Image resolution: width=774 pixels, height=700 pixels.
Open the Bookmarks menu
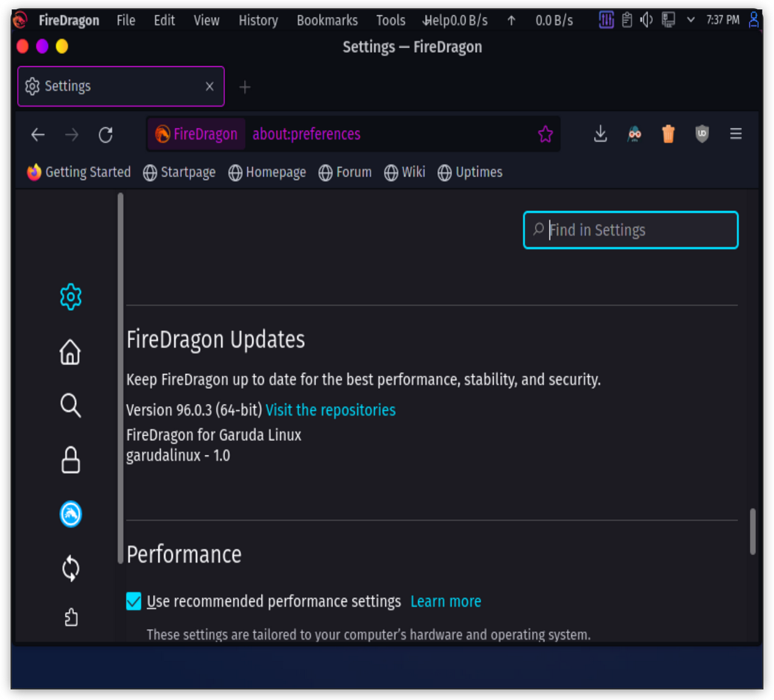point(327,21)
